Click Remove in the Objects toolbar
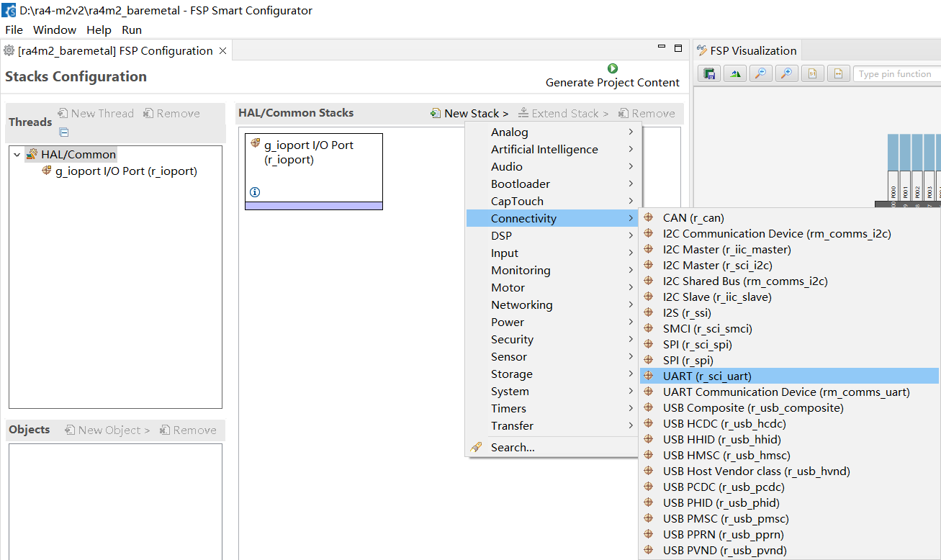 tap(188, 430)
